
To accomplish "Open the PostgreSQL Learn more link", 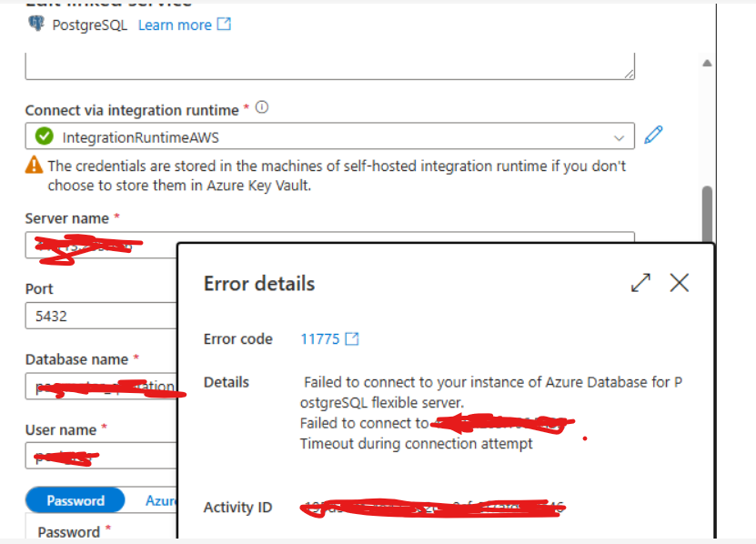I will [175, 25].
